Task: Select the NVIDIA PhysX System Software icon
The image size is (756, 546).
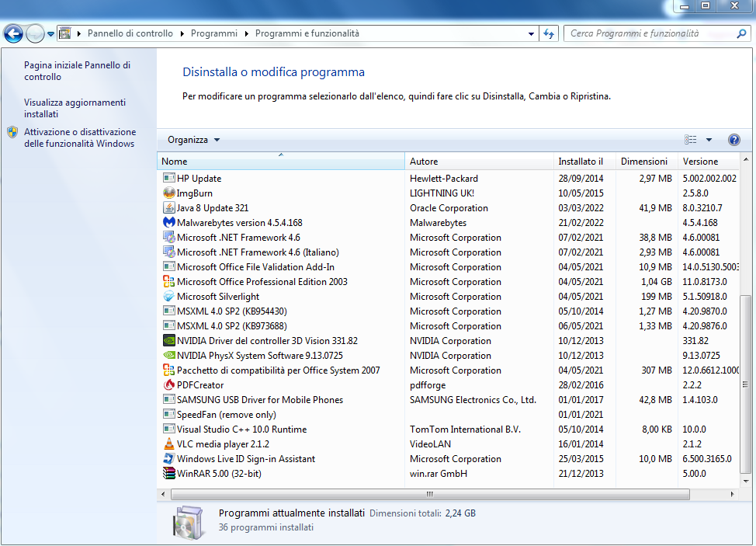Action: (x=169, y=356)
